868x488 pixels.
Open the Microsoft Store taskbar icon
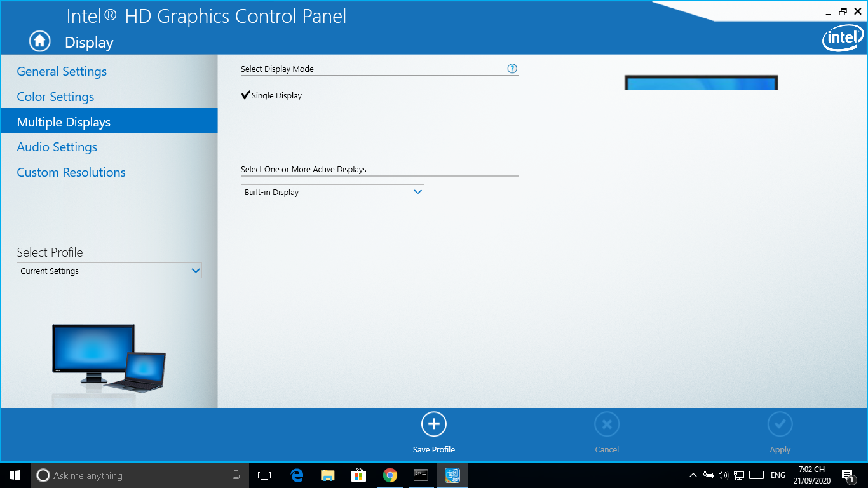coord(359,475)
